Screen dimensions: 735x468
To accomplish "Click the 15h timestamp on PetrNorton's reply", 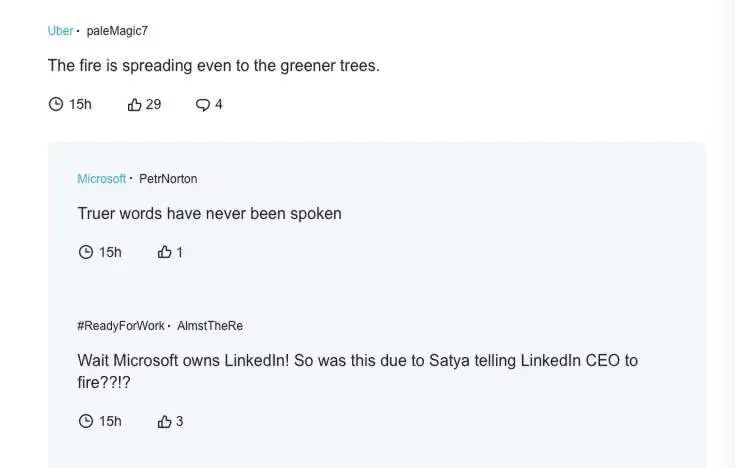I will (x=110, y=252).
